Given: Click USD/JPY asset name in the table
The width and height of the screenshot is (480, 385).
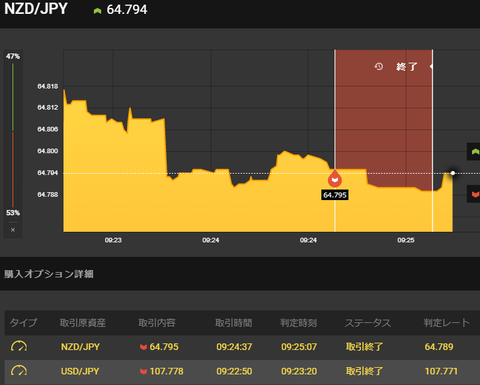Looking at the screenshot, I should (x=80, y=371).
